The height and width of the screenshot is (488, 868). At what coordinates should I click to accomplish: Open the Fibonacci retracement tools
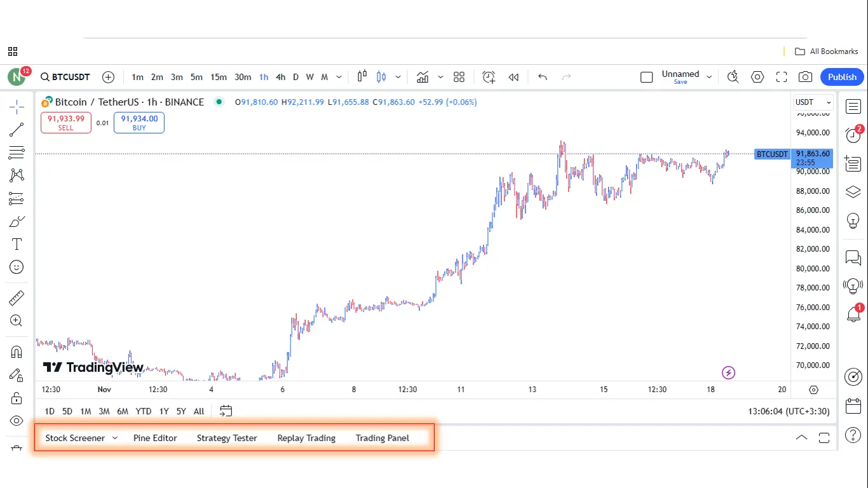point(17,152)
